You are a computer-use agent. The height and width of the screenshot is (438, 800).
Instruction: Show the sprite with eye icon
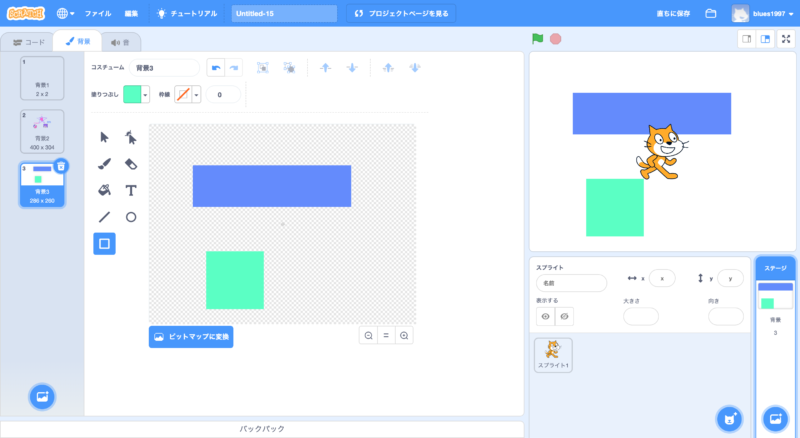pyautogui.click(x=546, y=316)
